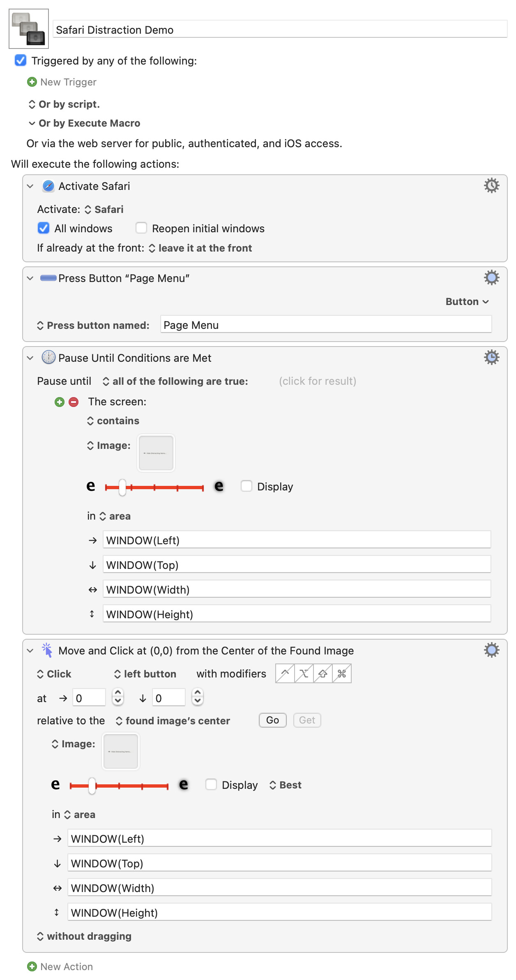Remove the screen condition with the red minus
Screen dimensions: 516x980
click(74, 402)
